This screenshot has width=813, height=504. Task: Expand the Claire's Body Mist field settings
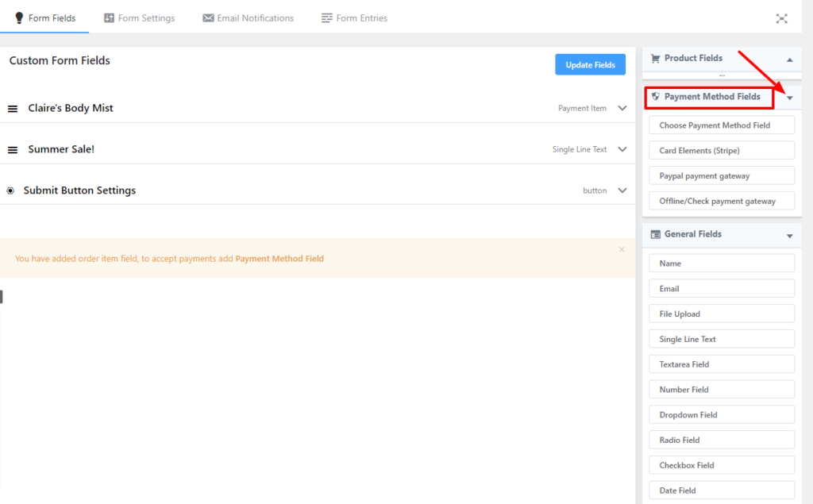point(622,108)
